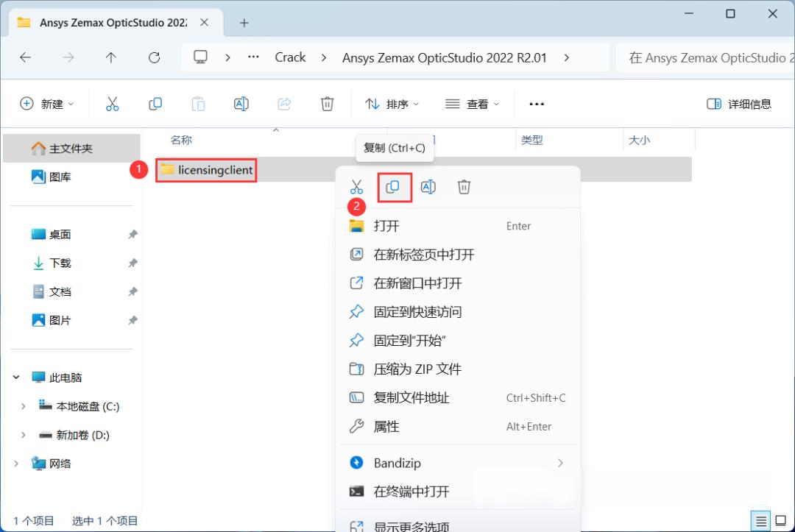Choose 固定到快速访问
Viewport: 795px width, 532px height.
[458, 312]
